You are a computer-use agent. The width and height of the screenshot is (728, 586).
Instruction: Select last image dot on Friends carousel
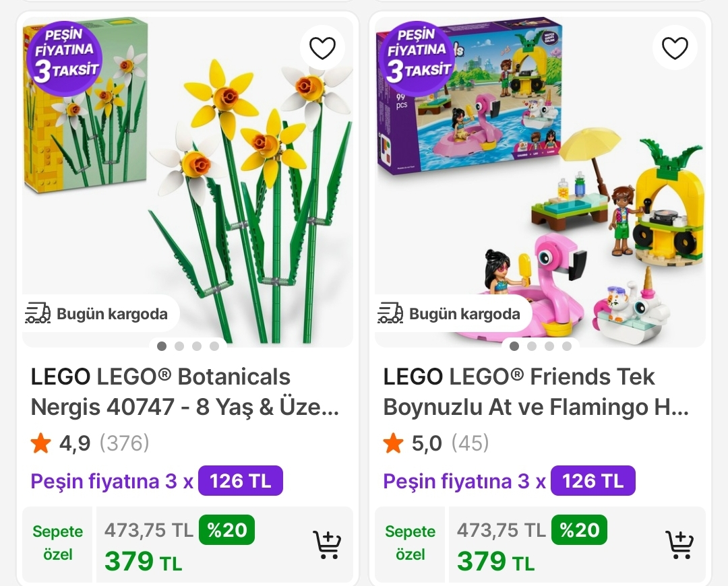(567, 346)
